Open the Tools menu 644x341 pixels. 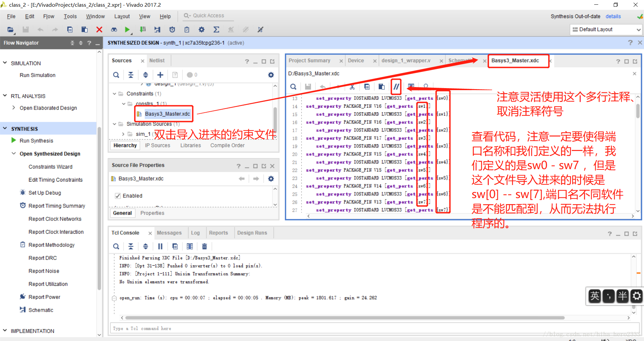70,16
